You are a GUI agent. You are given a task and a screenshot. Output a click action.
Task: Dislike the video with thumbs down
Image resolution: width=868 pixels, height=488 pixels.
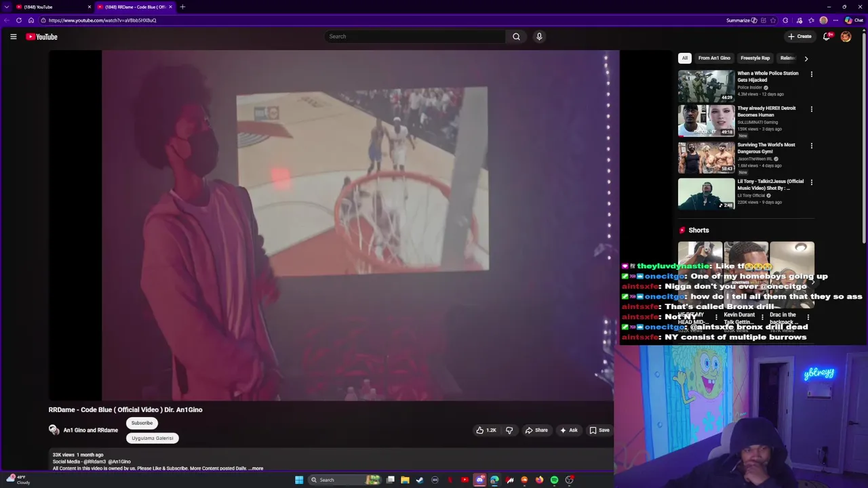(x=509, y=430)
